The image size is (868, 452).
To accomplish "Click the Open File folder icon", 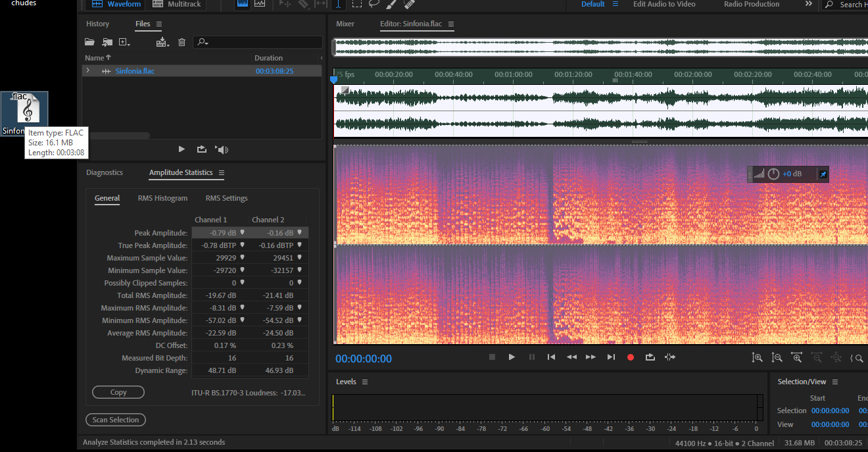I will (89, 42).
